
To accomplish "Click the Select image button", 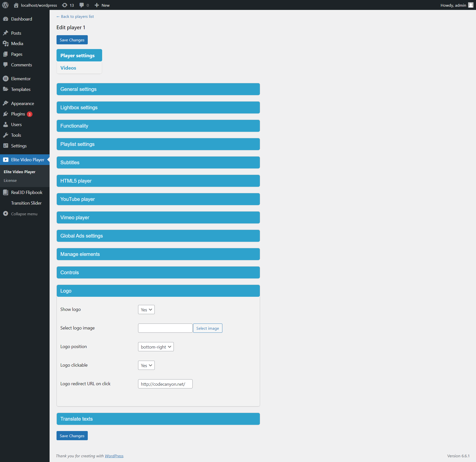I will [208, 328].
